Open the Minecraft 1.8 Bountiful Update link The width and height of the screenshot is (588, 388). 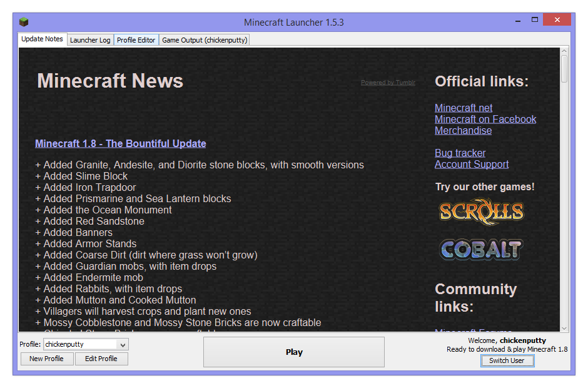[120, 144]
